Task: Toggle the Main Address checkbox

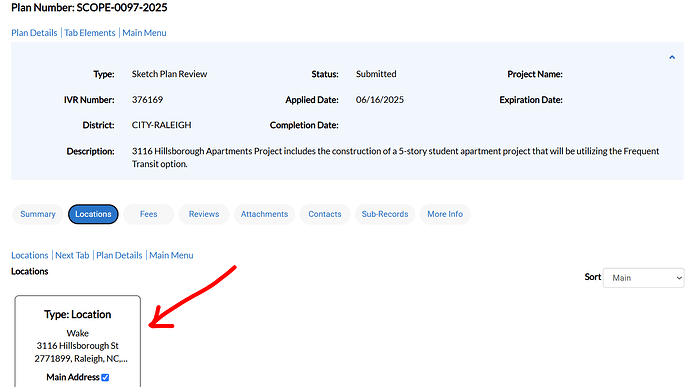Action: coord(105,377)
